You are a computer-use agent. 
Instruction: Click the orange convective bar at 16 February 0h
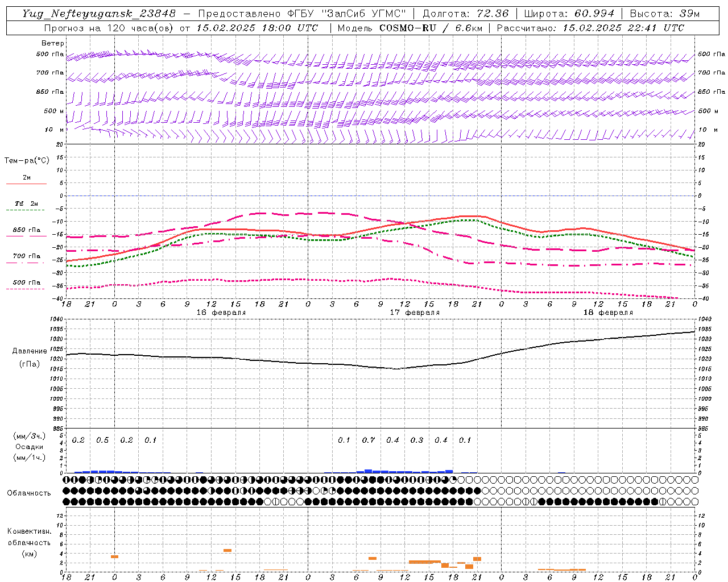(114, 557)
